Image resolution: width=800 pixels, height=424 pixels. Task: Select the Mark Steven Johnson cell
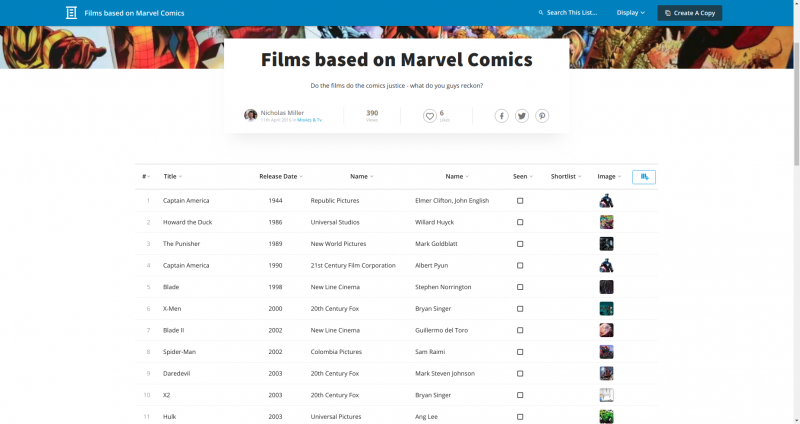point(445,373)
